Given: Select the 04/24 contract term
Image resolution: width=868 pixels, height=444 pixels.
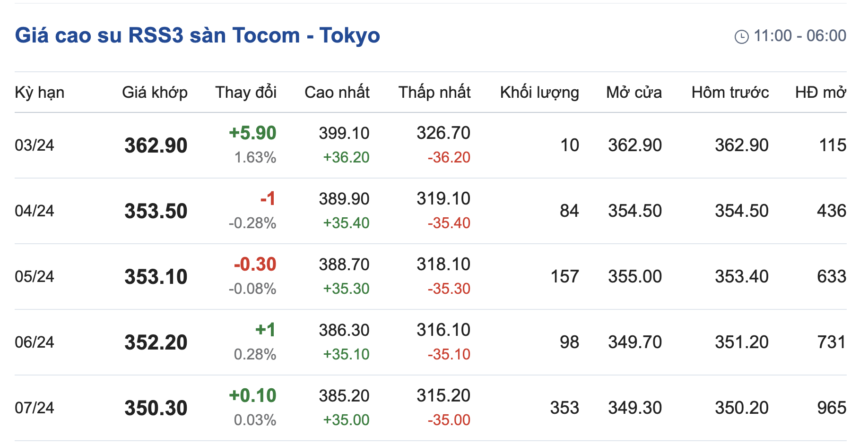Looking at the screenshot, I should click(35, 211).
